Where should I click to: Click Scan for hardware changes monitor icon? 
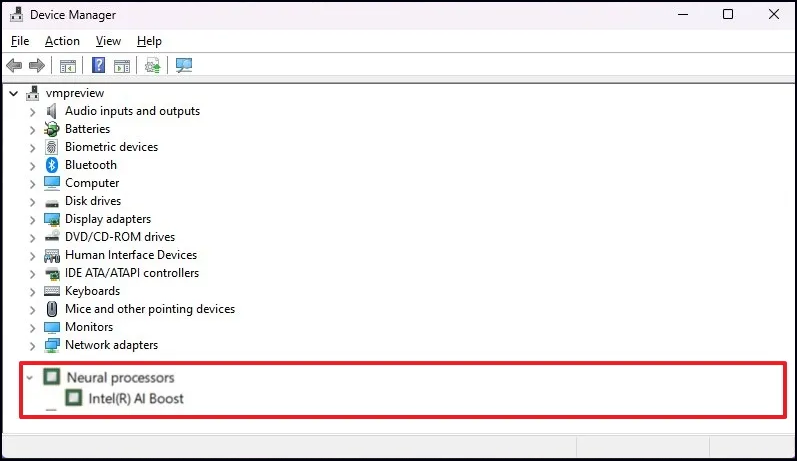click(184, 66)
